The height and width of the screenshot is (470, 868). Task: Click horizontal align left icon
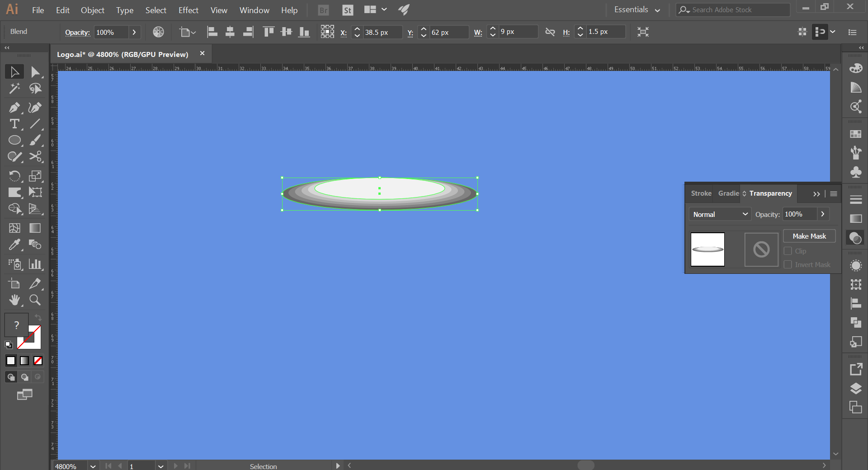pyautogui.click(x=212, y=32)
